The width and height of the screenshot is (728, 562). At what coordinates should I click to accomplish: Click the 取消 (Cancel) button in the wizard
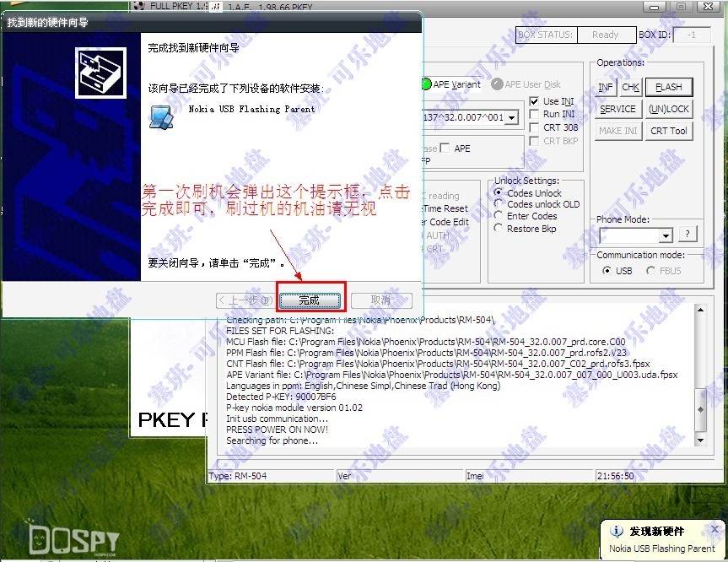pos(381,300)
